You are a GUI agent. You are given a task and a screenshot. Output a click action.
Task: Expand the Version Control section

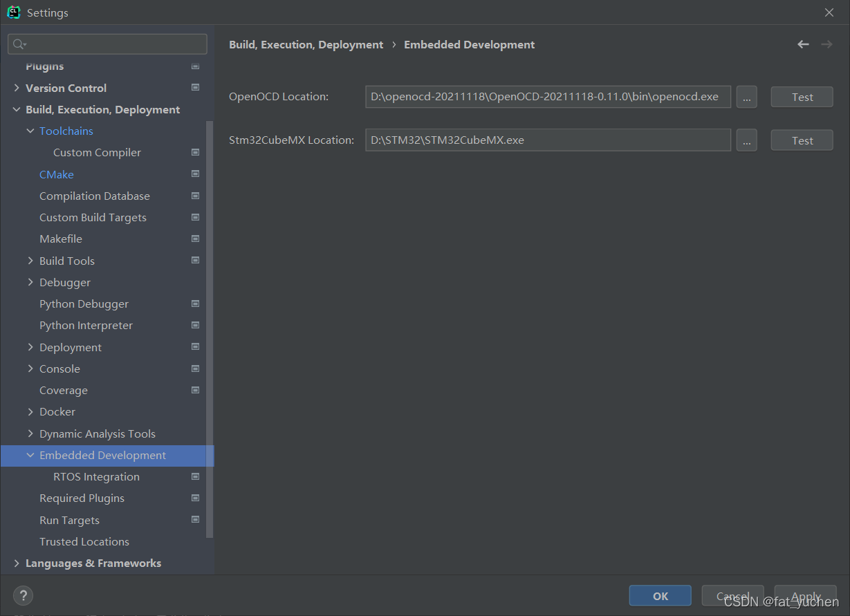[17, 88]
